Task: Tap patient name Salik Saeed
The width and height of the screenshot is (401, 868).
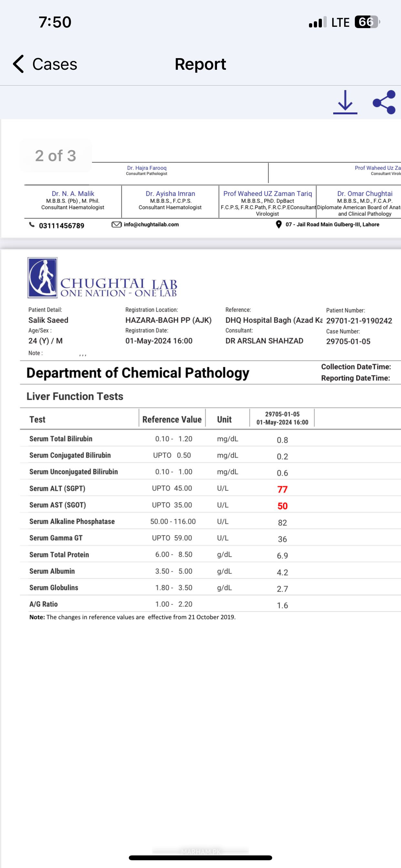Action: (x=48, y=320)
